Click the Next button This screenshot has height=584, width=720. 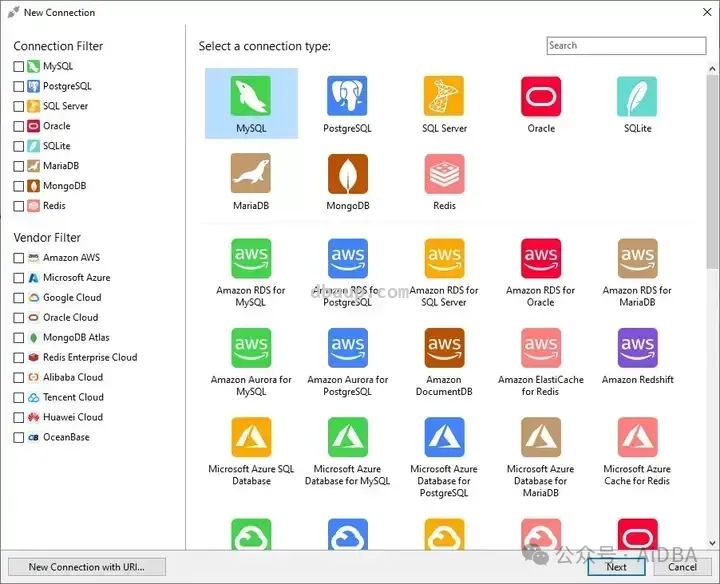coord(616,567)
